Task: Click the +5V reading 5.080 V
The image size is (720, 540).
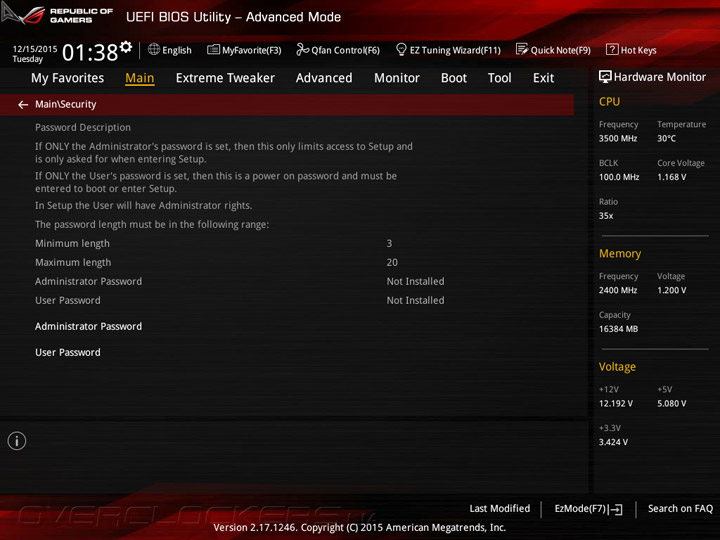Action: [671, 404]
